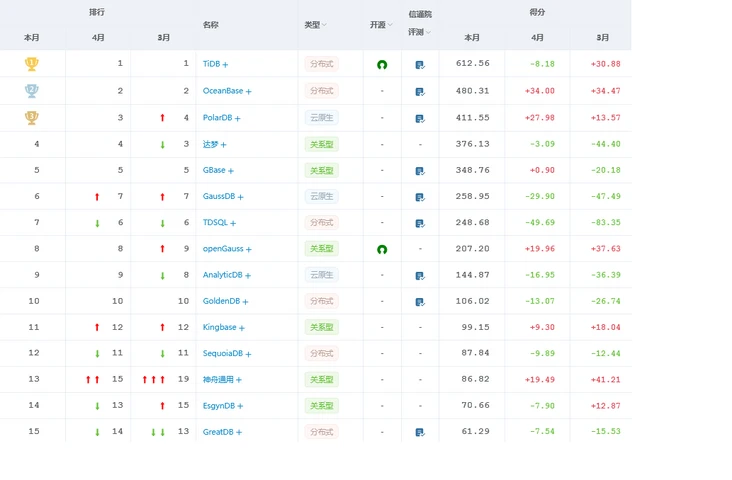Image resolution: width=732 pixels, height=480 pixels.
Task: Click the score 106.02 for GoldenDB
Action: point(472,301)
